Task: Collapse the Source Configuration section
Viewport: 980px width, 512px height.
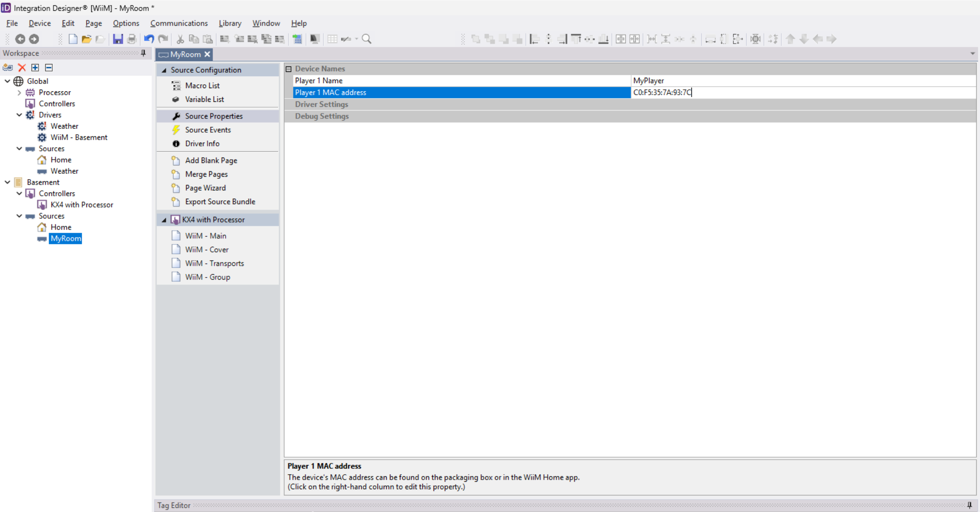Action: click(x=164, y=70)
